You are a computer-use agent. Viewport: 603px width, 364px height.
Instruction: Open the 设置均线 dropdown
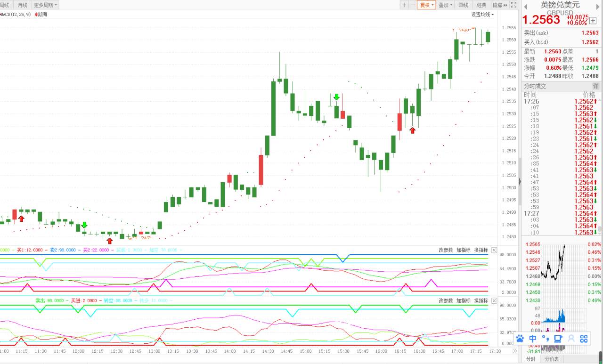tap(482, 15)
